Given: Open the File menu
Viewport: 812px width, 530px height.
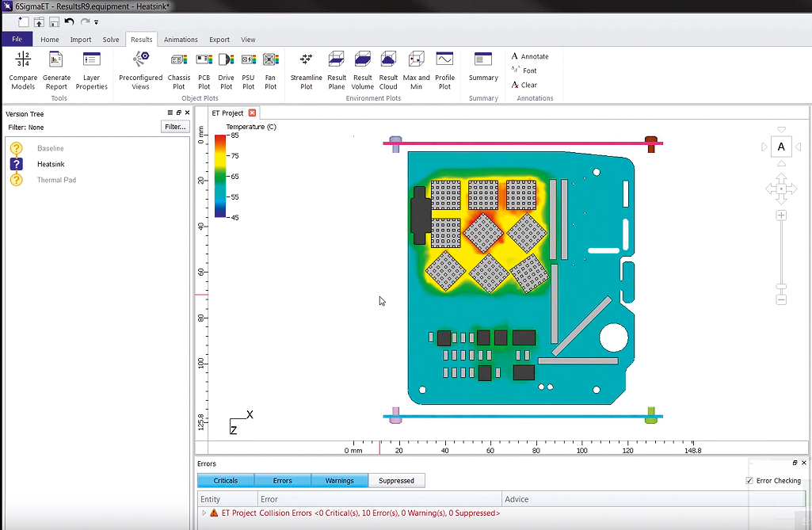Looking at the screenshot, I should [17, 40].
